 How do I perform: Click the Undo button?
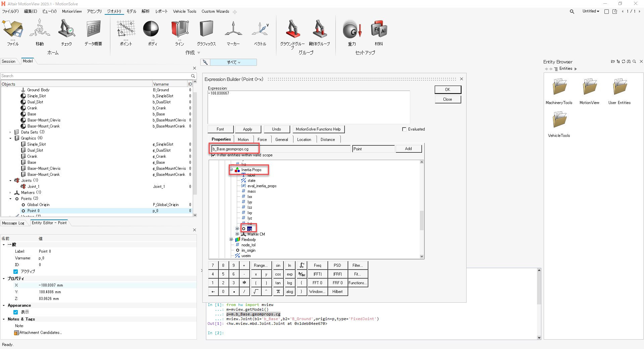276,129
